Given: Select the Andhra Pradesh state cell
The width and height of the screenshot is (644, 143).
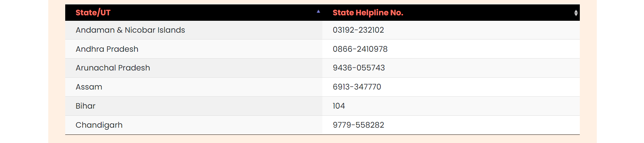Looking at the screenshot, I should coord(194,49).
